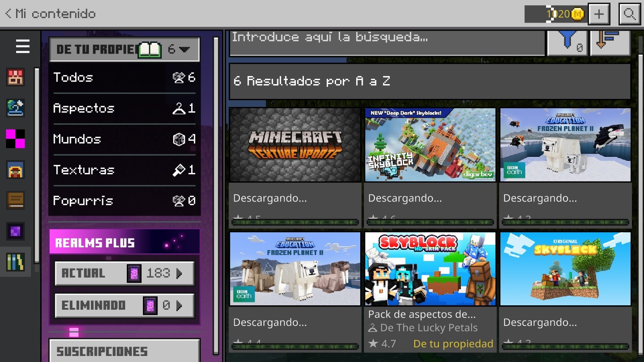Select the purple block sidebar icon
The image size is (644, 362).
pyautogui.click(x=15, y=231)
